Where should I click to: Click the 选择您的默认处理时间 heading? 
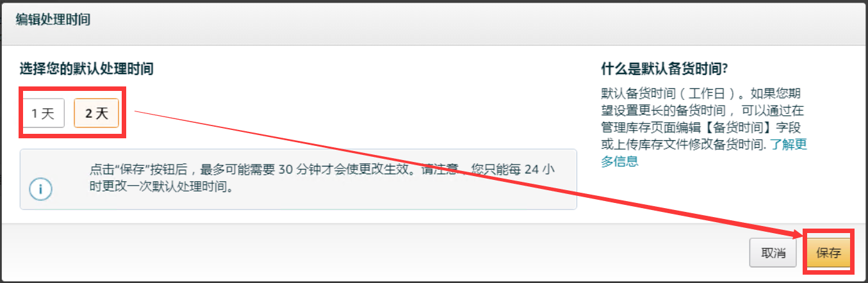coord(86,69)
